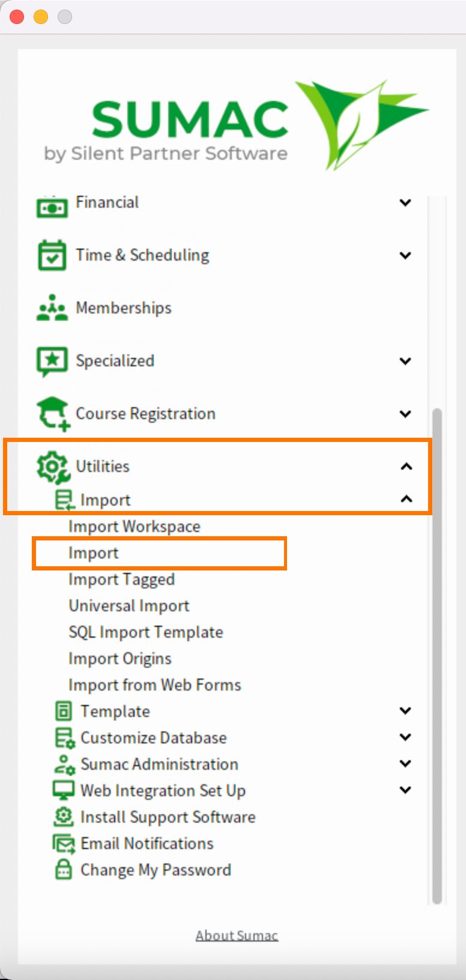Click the Sumac Administration user gear icon
Screen dimensions: 466x980
(64, 764)
